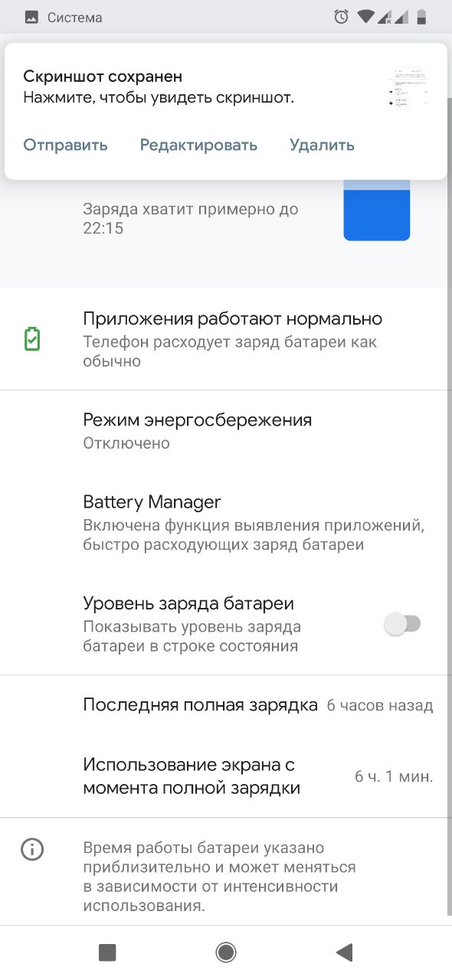The width and height of the screenshot is (452, 980).
Task: Tap Использование экрана с момента полной зарядки
Action: point(226,776)
